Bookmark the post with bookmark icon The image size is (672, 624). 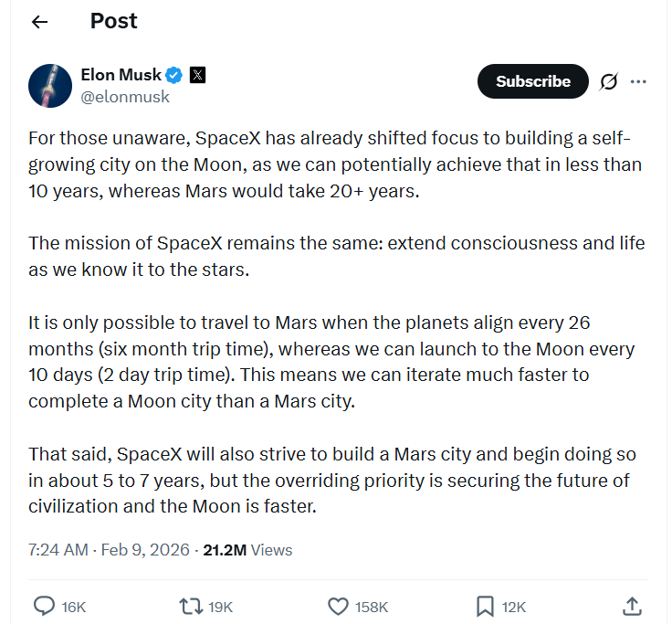tap(485, 606)
